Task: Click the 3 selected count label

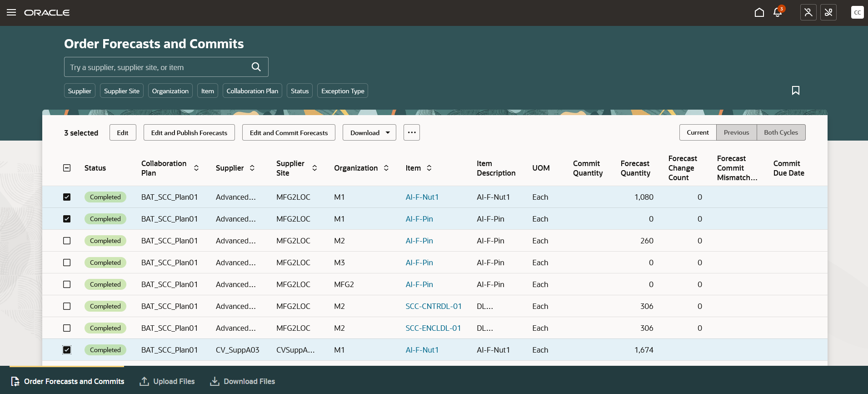Action: (x=81, y=133)
